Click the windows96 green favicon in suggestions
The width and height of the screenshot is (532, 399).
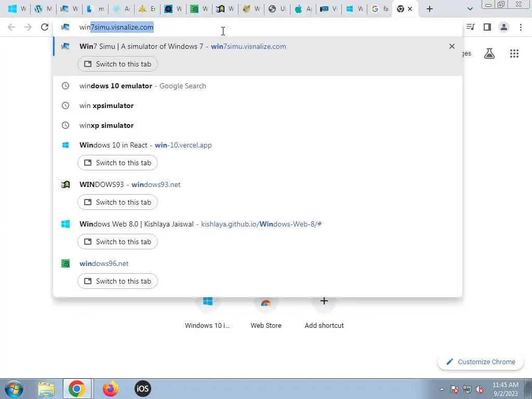(x=65, y=263)
